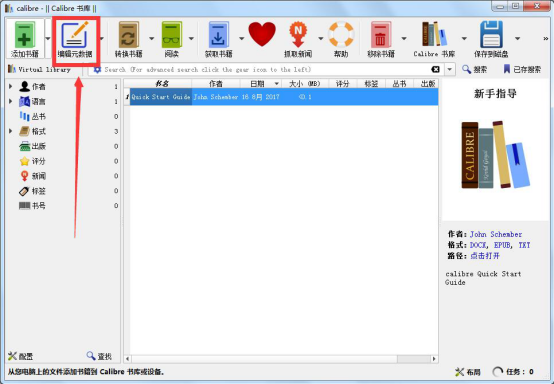Click horizontal scrollbar left arrow
Screen dimensions: 554x384
point(127,359)
